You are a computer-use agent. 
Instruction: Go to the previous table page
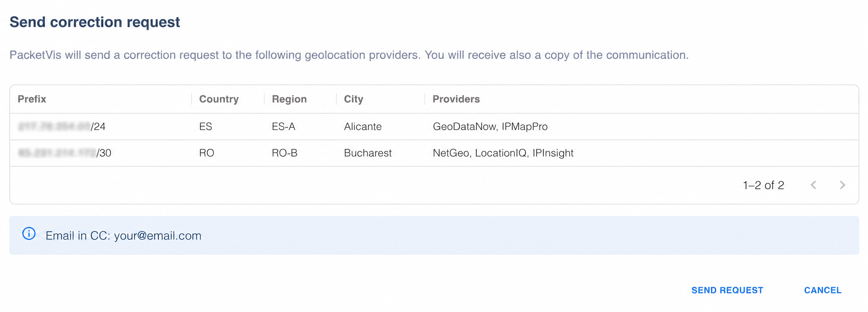coord(813,185)
